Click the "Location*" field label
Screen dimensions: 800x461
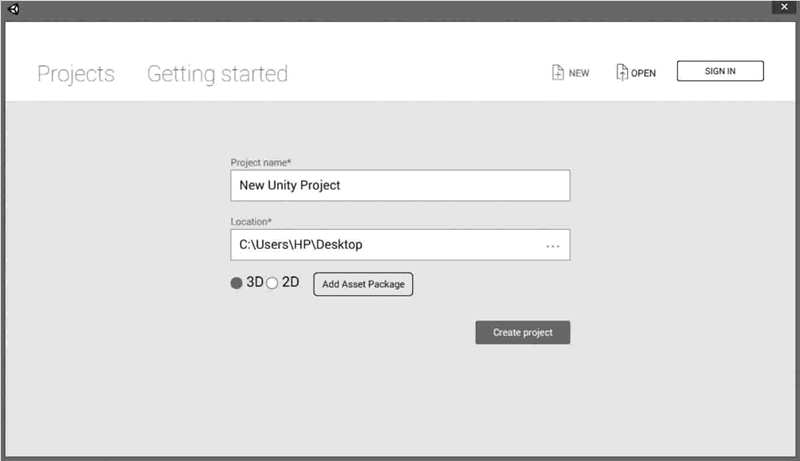point(251,221)
